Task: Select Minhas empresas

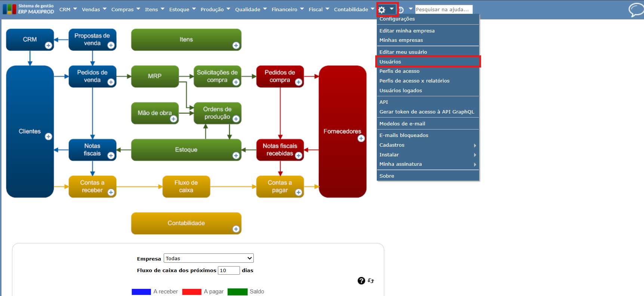Action: point(428,40)
